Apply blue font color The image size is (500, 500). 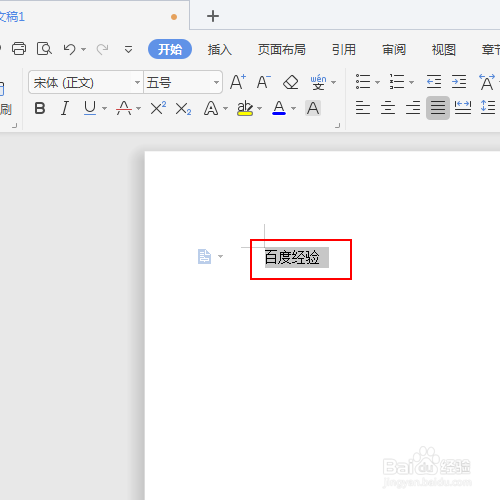coord(279,108)
